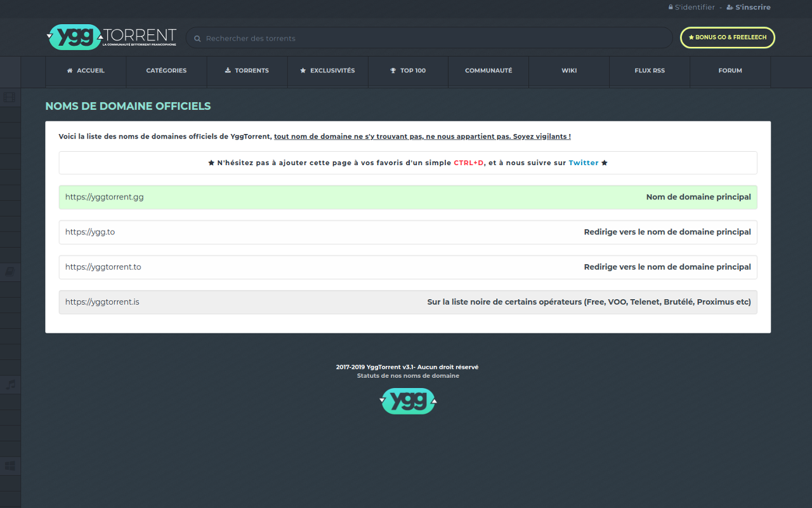Click the magnifier icon in search bar
The height and width of the screenshot is (508, 812).
(x=197, y=39)
